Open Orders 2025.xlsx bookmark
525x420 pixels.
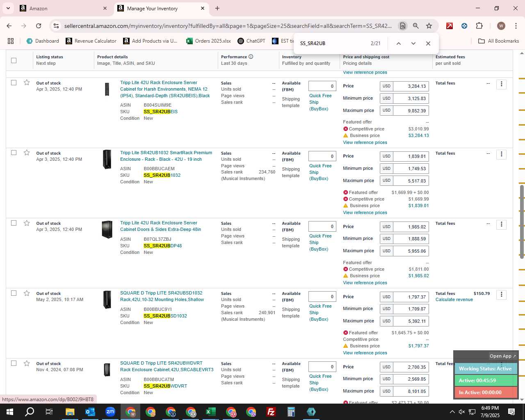pyautogui.click(x=208, y=41)
